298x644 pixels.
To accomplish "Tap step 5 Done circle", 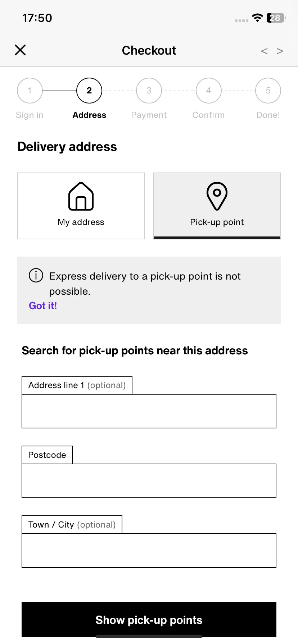I will [x=268, y=91].
